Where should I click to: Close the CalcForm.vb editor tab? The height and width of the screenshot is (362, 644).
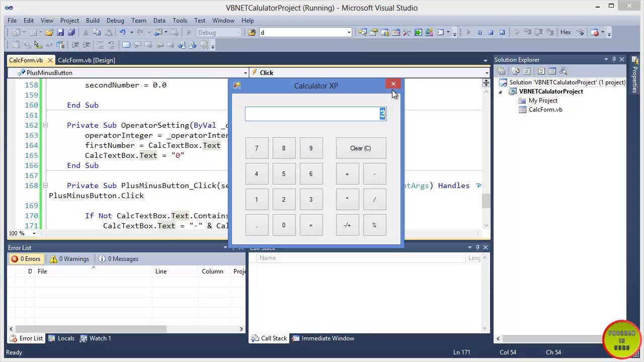[x=50, y=60]
